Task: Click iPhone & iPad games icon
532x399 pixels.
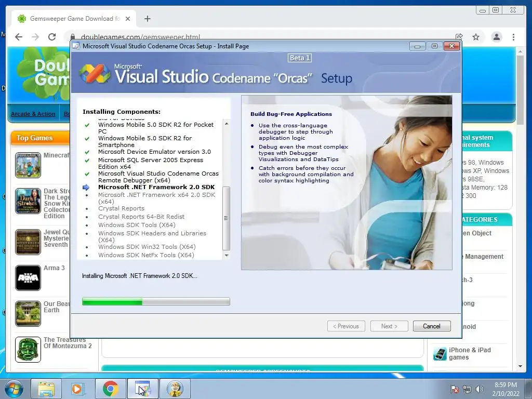Action: pyautogui.click(x=440, y=354)
